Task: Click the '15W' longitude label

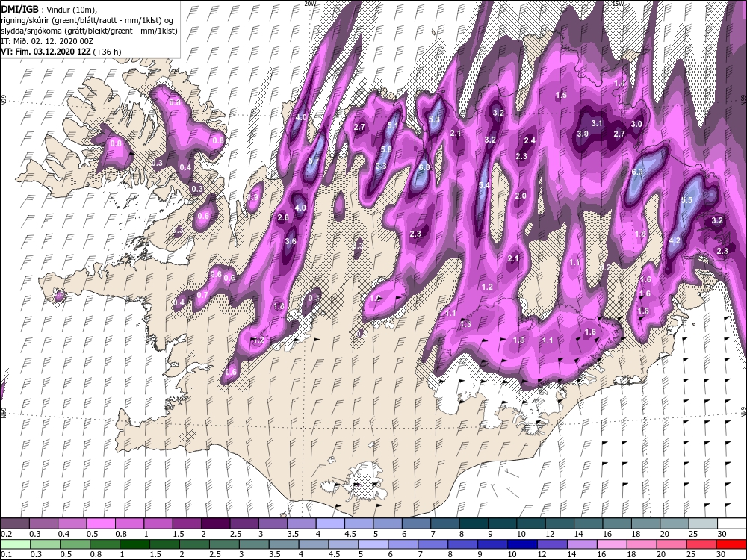Action: 618,3
